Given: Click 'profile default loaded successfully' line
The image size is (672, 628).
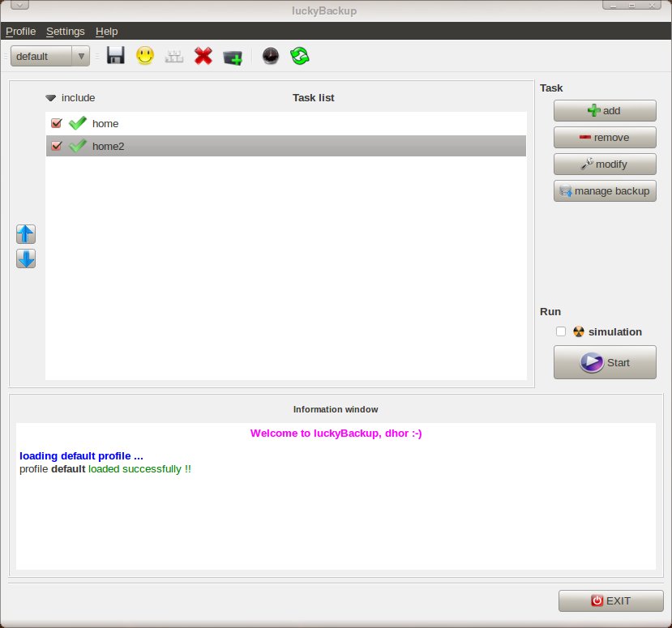Looking at the screenshot, I should click(105, 469).
